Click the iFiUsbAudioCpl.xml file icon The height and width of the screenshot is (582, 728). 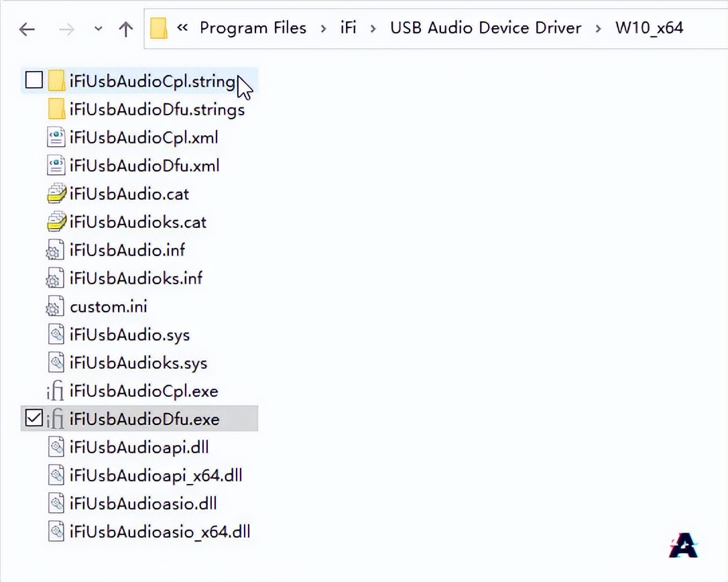pyautogui.click(x=56, y=137)
